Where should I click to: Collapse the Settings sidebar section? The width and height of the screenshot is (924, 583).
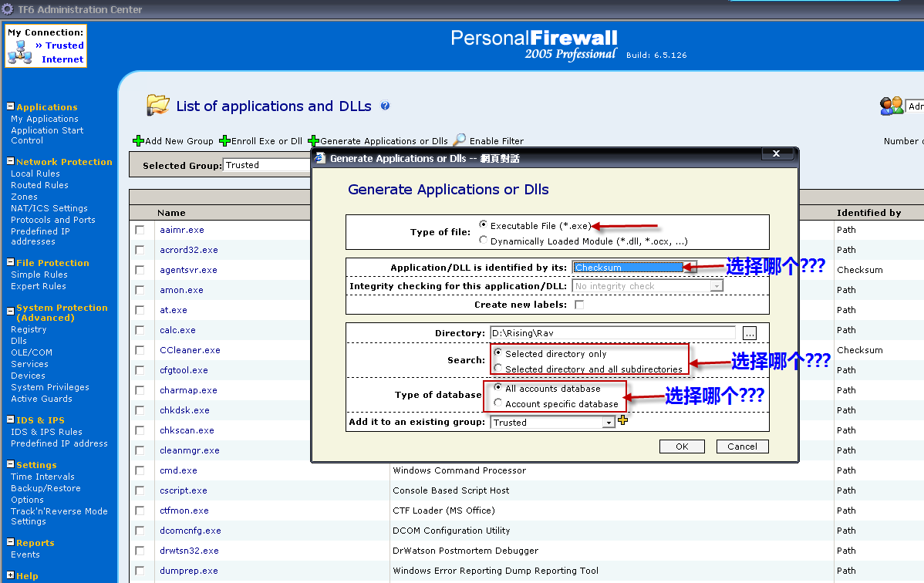(10, 464)
